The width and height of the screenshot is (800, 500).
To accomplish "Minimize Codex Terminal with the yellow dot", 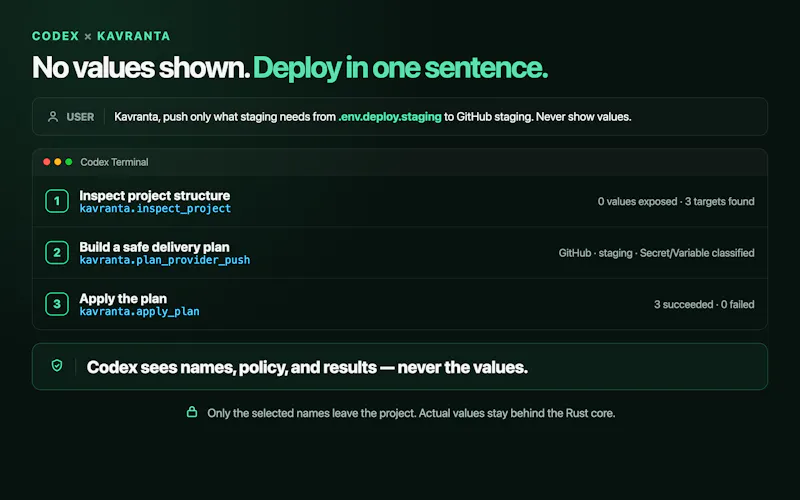I will [x=58, y=162].
